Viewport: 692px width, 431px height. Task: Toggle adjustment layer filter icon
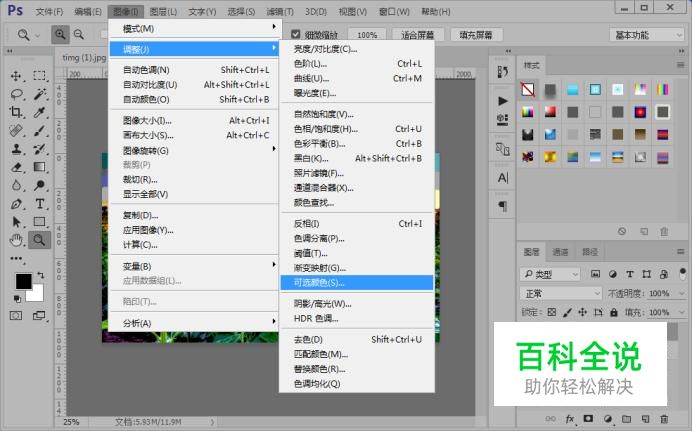(613, 274)
